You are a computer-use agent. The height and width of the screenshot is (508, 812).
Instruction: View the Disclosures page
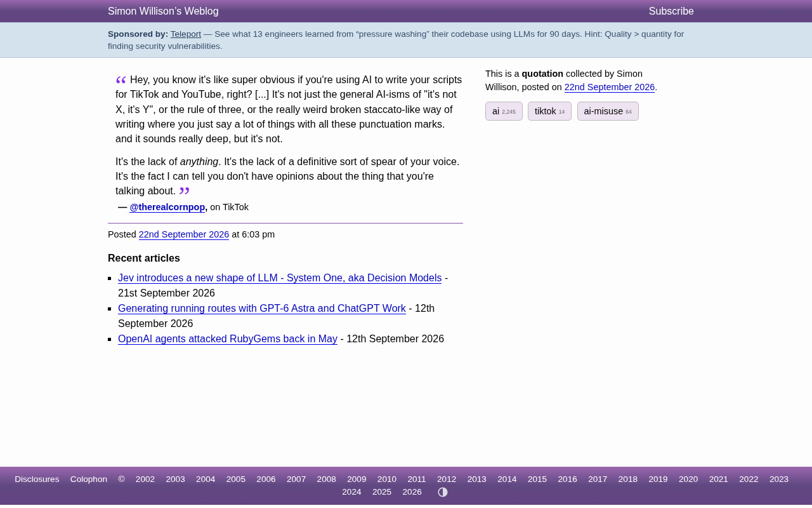(x=37, y=479)
